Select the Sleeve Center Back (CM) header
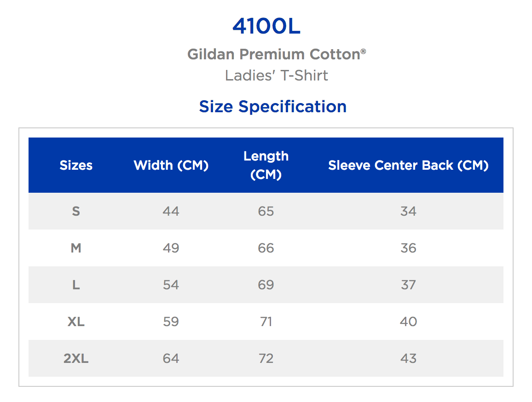 click(408, 166)
